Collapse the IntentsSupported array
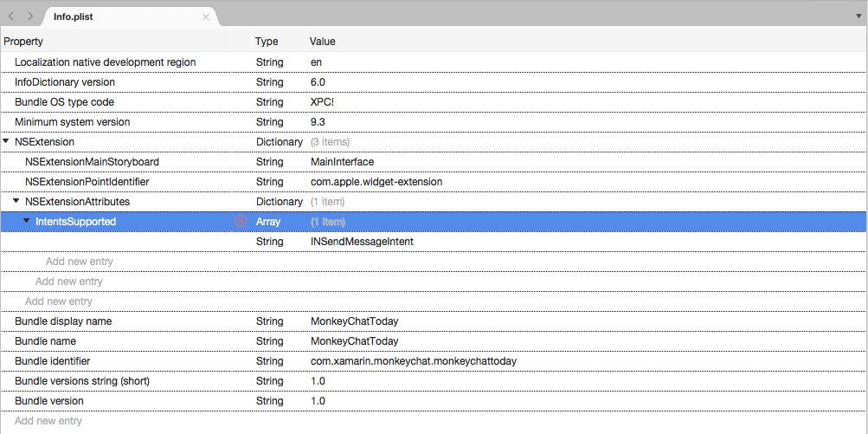 click(27, 221)
